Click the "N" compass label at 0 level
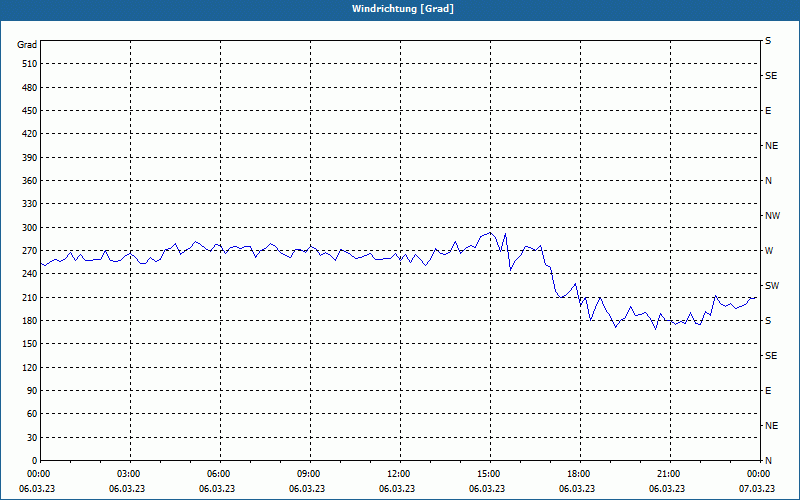Screen dimensions: 800x500 click(768, 460)
